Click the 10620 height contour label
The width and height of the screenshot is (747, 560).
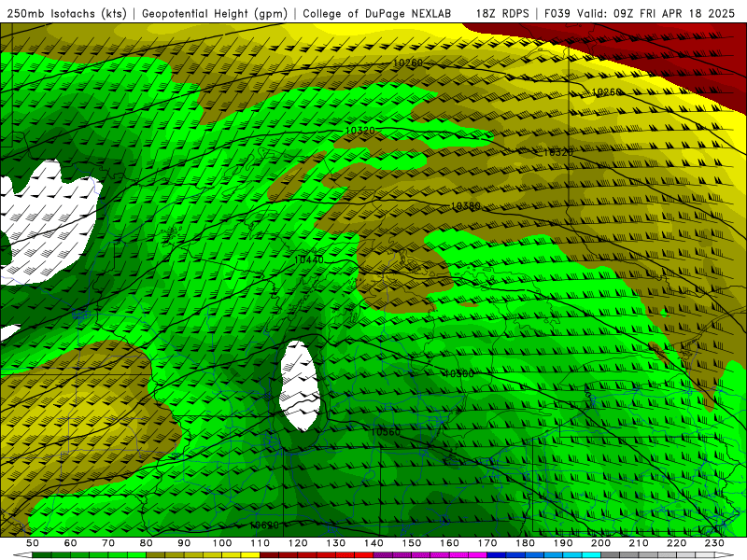(264, 525)
